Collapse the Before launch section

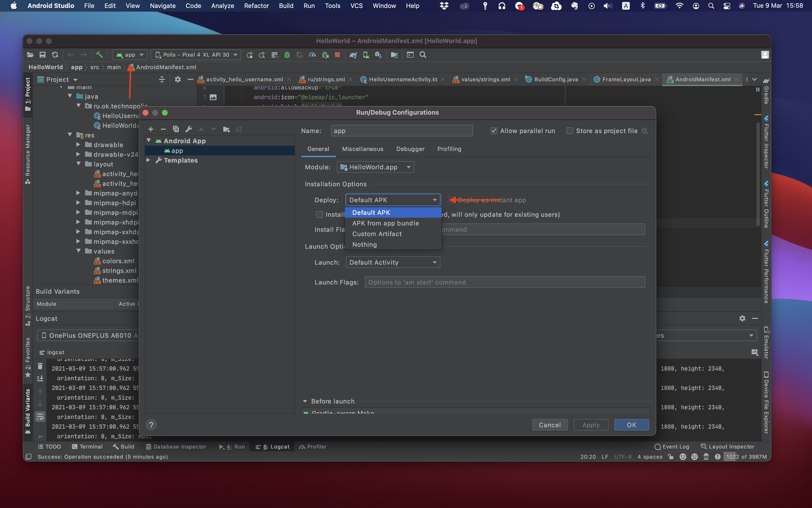click(305, 401)
